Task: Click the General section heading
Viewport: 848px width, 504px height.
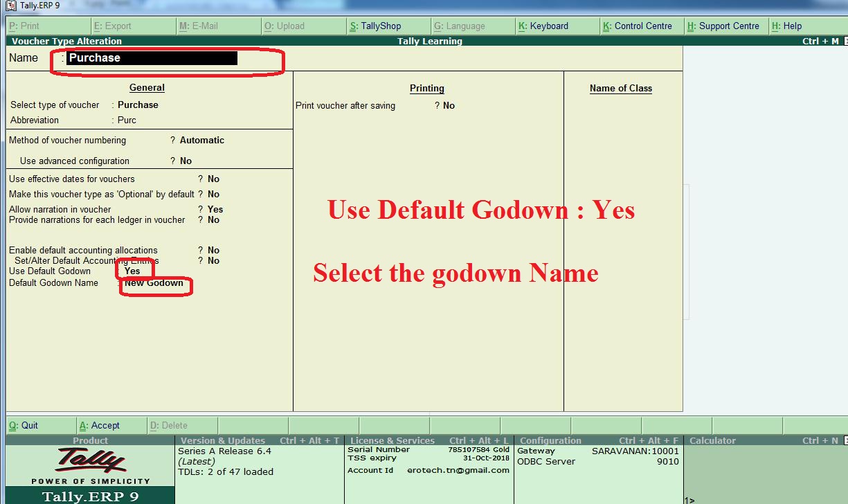Action: tap(147, 88)
